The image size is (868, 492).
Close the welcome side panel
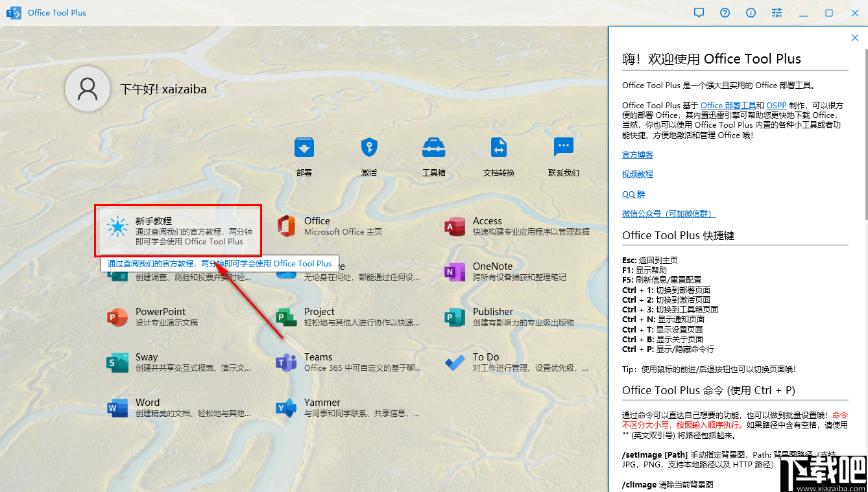click(x=855, y=38)
